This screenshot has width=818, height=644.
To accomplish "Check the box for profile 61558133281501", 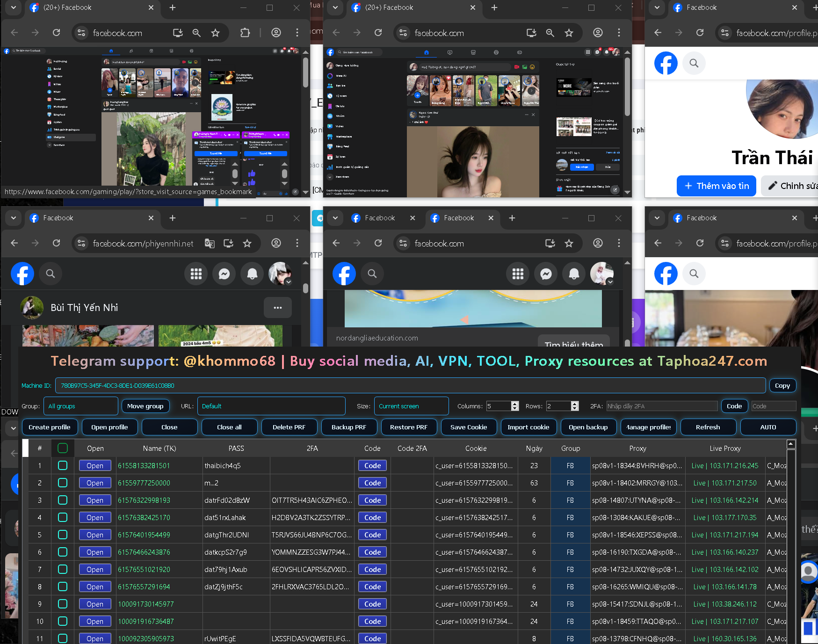I will 63,466.
